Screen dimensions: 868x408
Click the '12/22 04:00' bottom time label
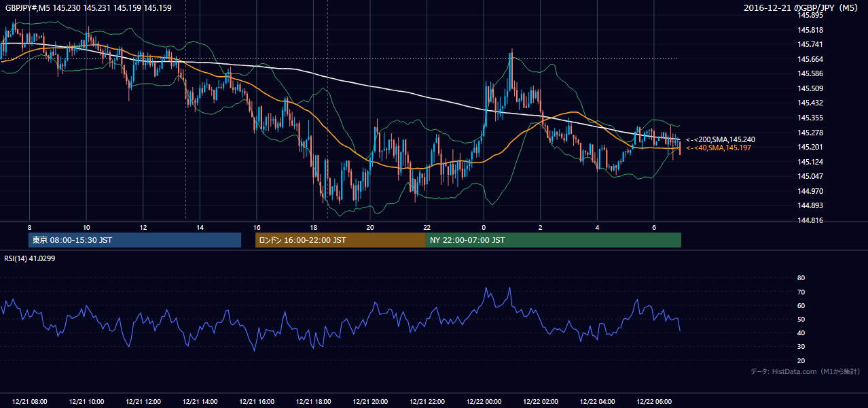(597, 402)
